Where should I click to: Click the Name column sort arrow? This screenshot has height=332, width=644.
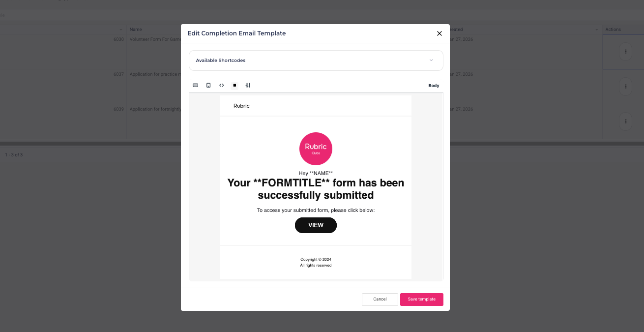pyautogui.click(x=121, y=30)
